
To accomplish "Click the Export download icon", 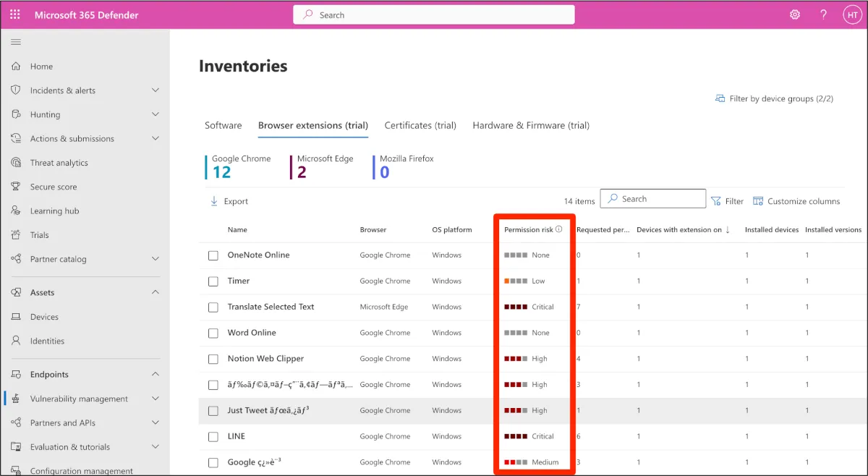I will [214, 201].
